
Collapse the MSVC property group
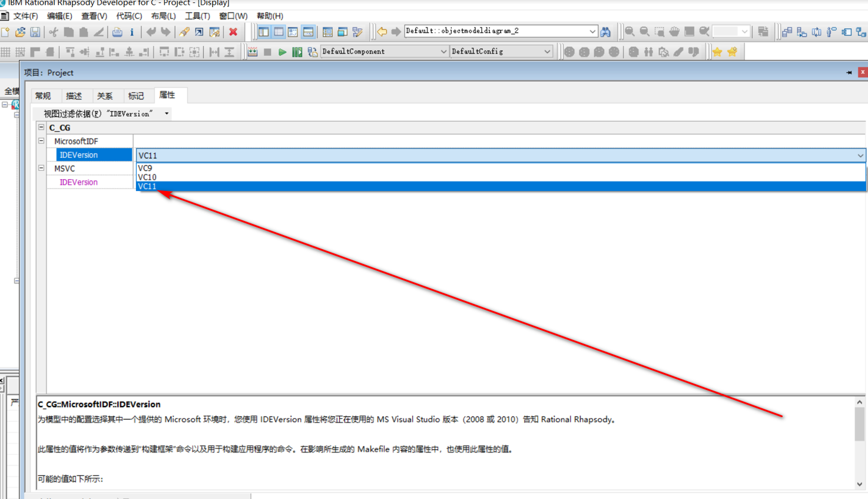click(x=41, y=168)
